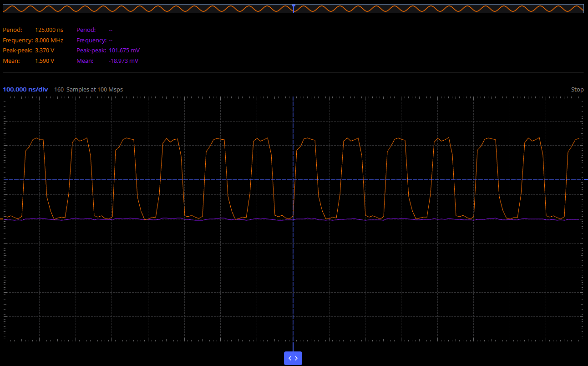This screenshot has width=588, height=366.
Task: Click the purple Peak-peak label
Action: (91, 51)
